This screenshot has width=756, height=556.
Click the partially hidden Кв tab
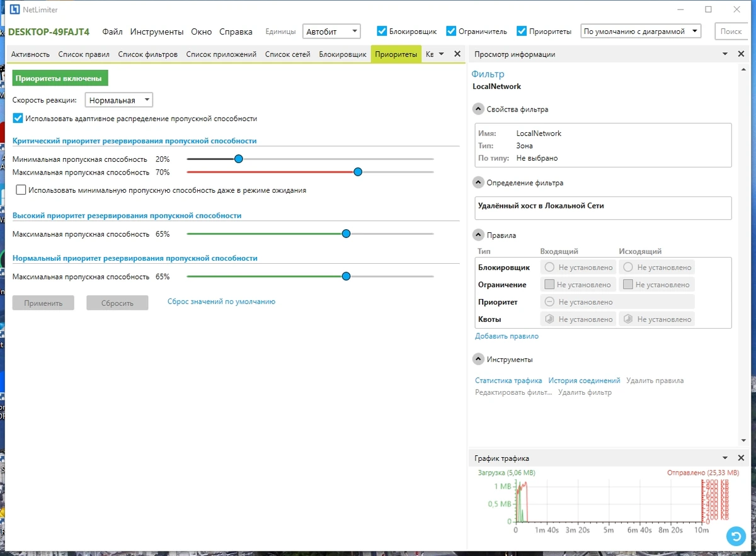[x=430, y=54]
